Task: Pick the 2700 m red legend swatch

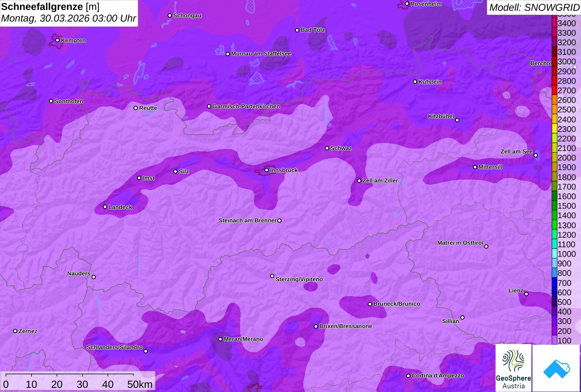Action: click(x=554, y=90)
